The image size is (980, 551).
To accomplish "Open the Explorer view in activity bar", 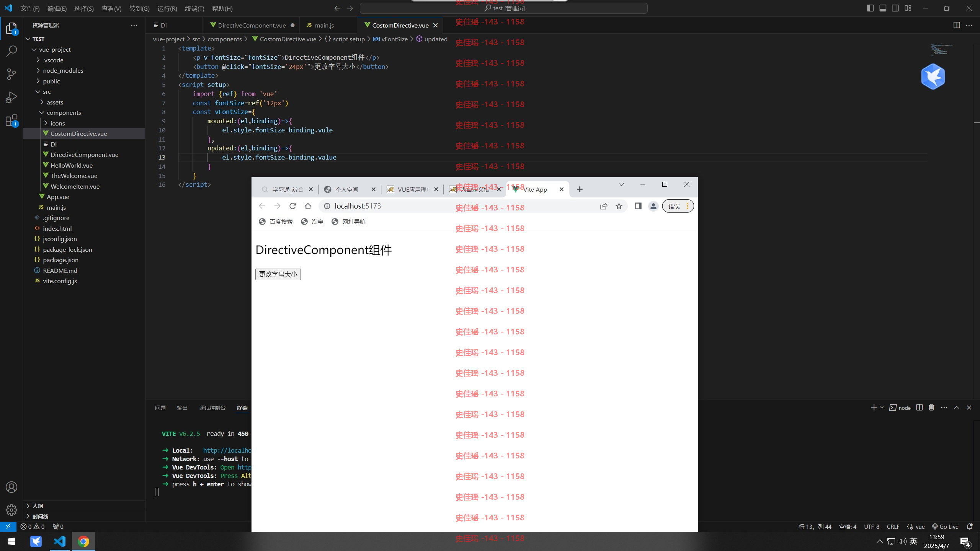I will click(11, 29).
